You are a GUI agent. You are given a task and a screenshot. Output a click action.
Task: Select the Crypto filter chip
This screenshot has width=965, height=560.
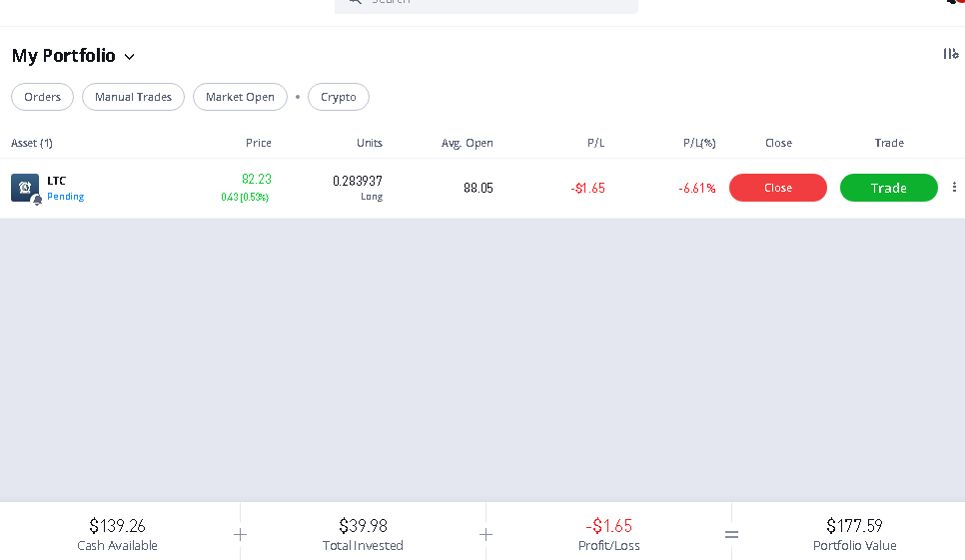[339, 97]
